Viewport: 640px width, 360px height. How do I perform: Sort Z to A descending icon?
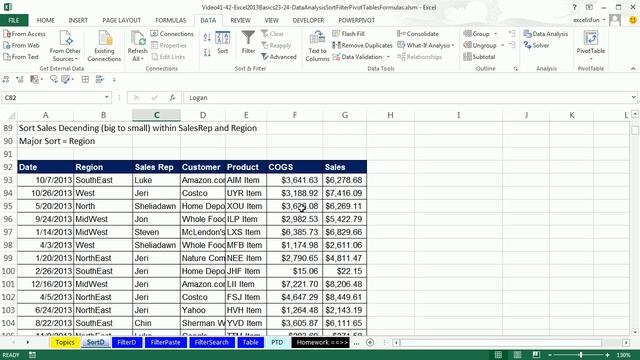(x=207, y=52)
